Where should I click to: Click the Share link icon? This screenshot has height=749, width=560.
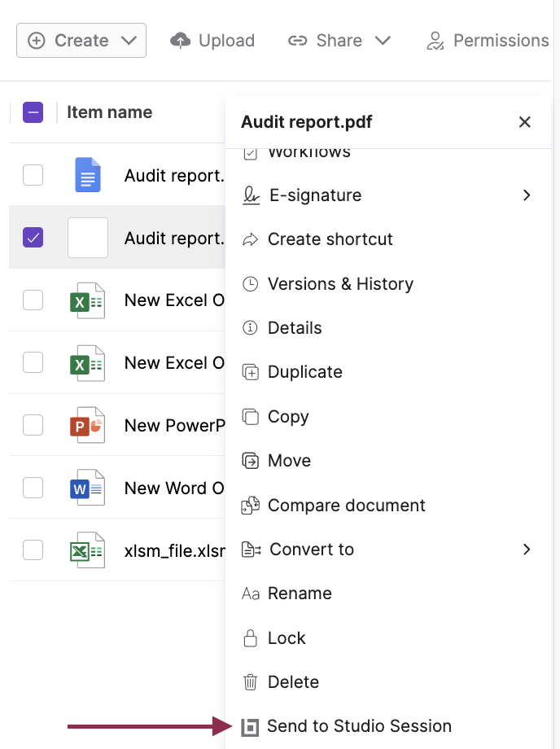297,41
